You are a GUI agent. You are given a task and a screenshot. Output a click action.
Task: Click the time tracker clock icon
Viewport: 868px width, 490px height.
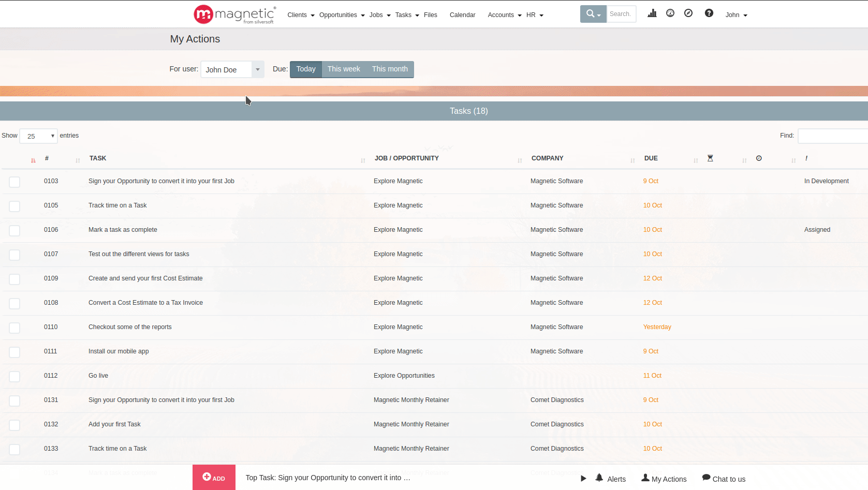click(x=670, y=13)
